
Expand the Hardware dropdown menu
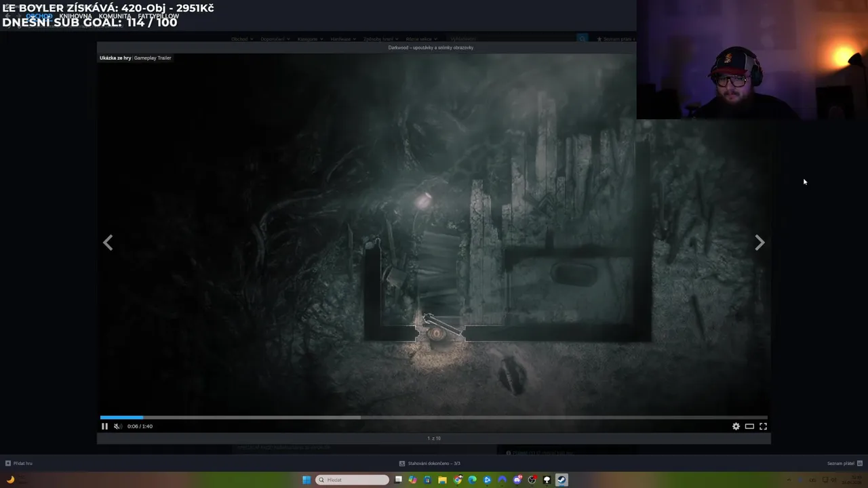[x=342, y=39]
